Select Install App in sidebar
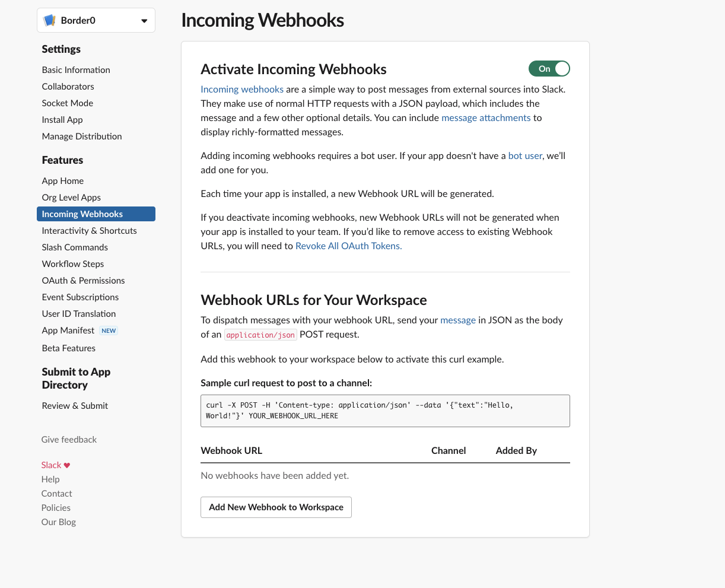The width and height of the screenshot is (725, 588). pos(62,120)
